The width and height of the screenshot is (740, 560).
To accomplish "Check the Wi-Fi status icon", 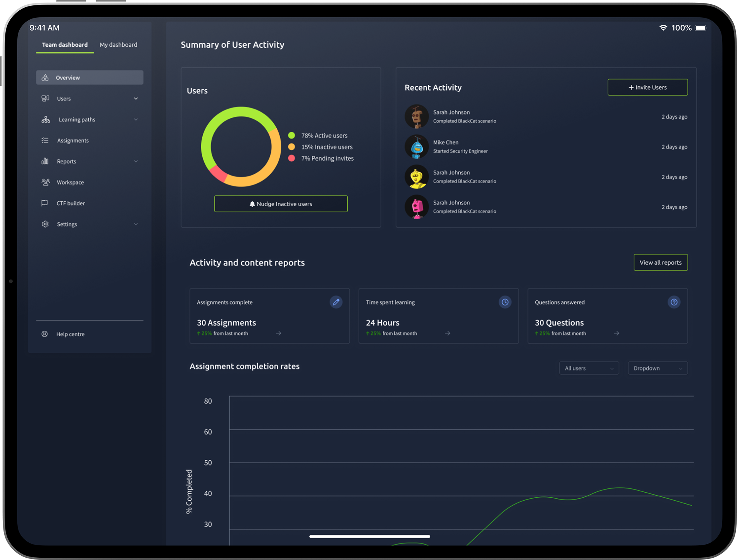I will point(663,28).
